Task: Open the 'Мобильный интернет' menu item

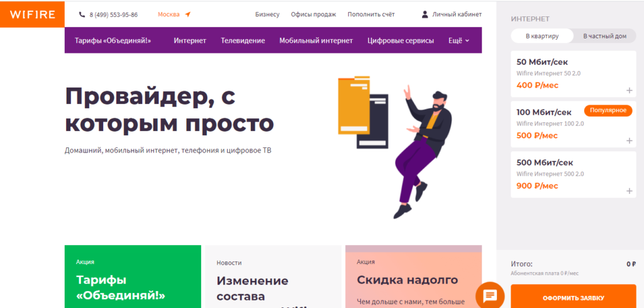Action: (x=316, y=40)
